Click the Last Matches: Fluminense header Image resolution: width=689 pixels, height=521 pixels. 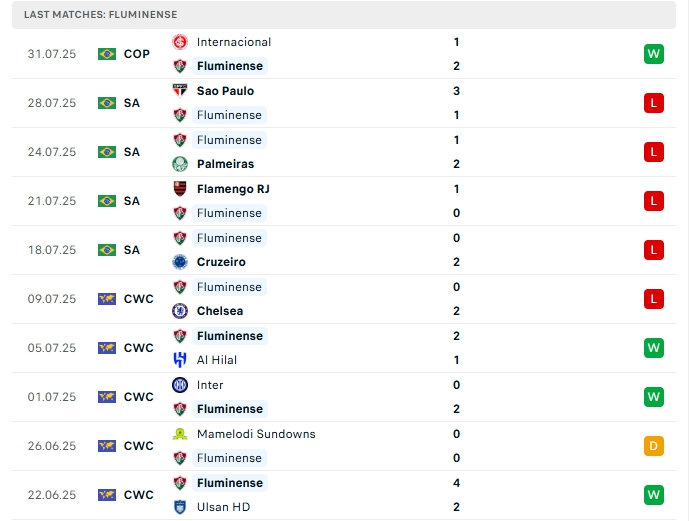click(100, 15)
